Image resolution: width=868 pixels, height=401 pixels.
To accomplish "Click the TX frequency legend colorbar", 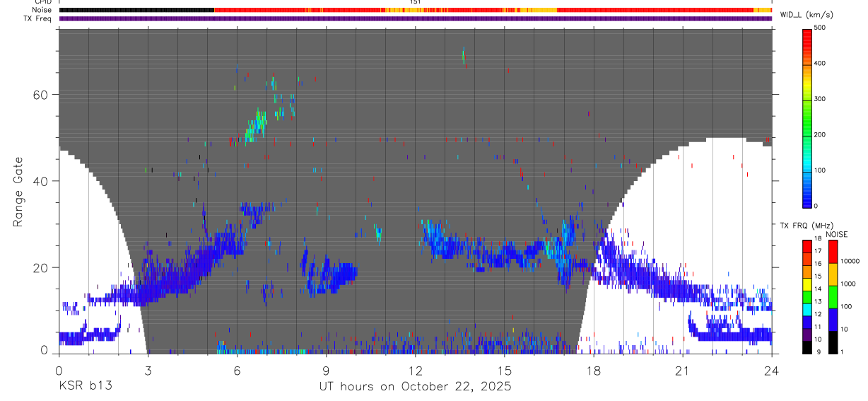I will [x=807, y=297].
